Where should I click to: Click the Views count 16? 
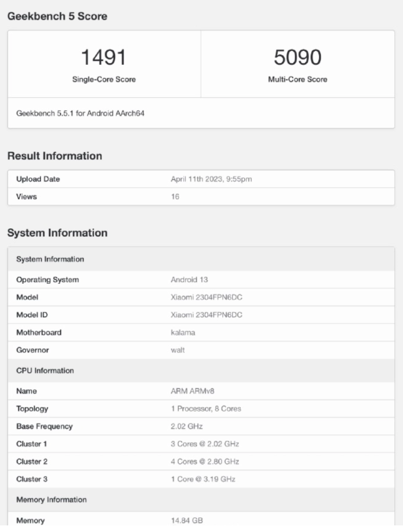tap(175, 197)
